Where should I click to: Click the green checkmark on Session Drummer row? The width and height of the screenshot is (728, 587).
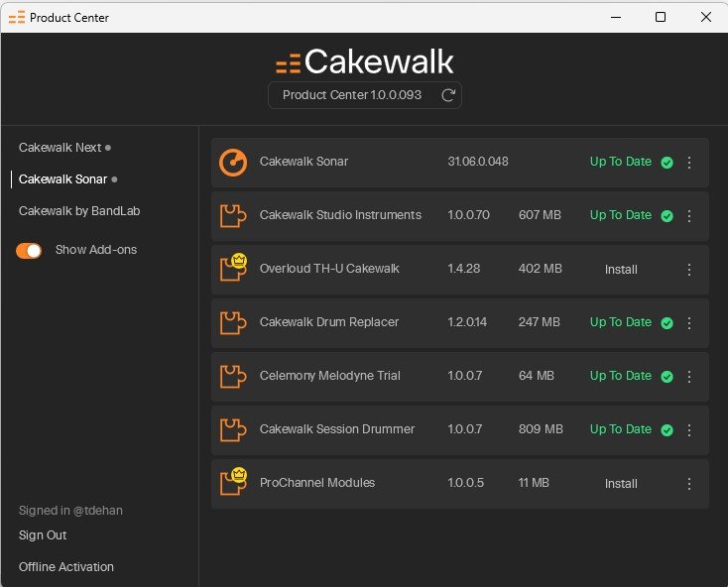[667, 430]
